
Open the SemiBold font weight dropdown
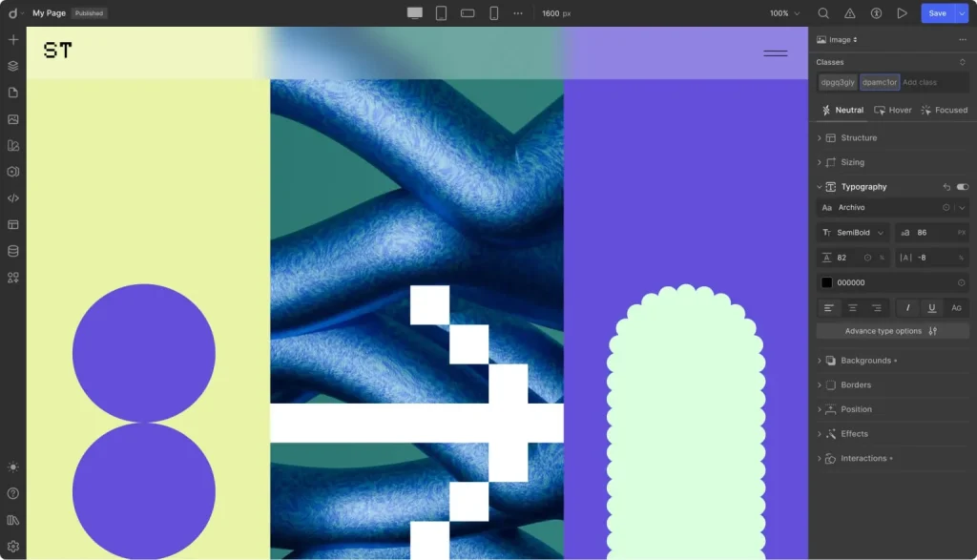(853, 233)
